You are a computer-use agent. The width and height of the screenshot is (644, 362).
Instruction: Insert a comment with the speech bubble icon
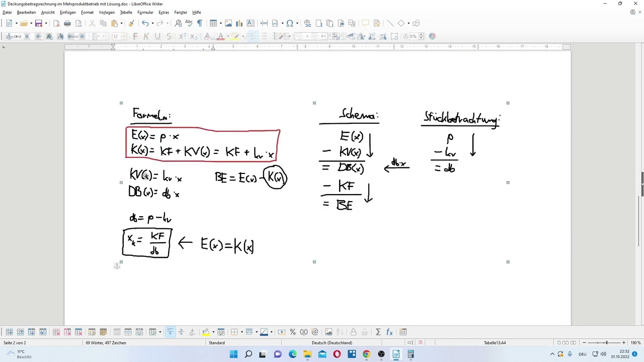[366, 23]
